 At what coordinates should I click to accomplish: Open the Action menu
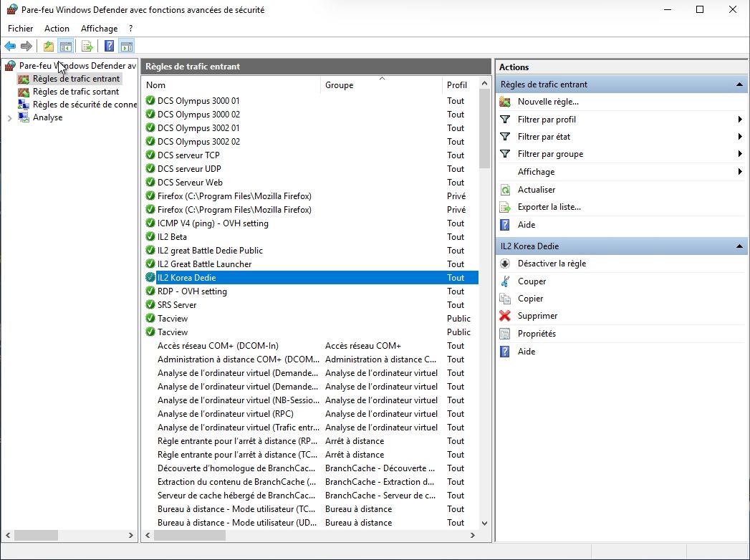pyautogui.click(x=57, y=29)
